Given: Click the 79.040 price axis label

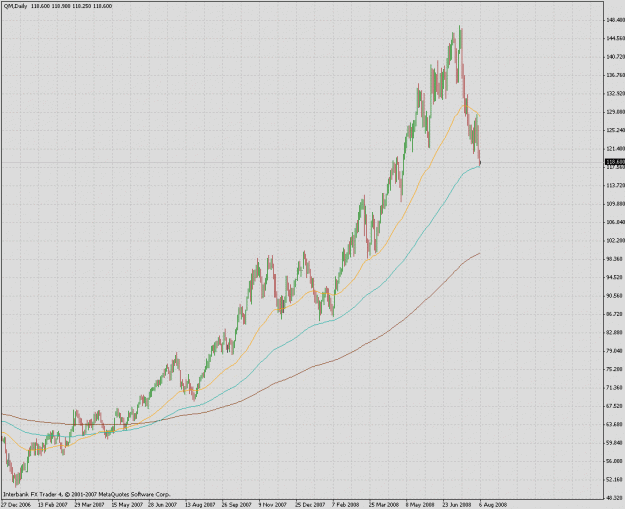Looking at the screenshot, I should pyautogui.click(x=616, y=351).
